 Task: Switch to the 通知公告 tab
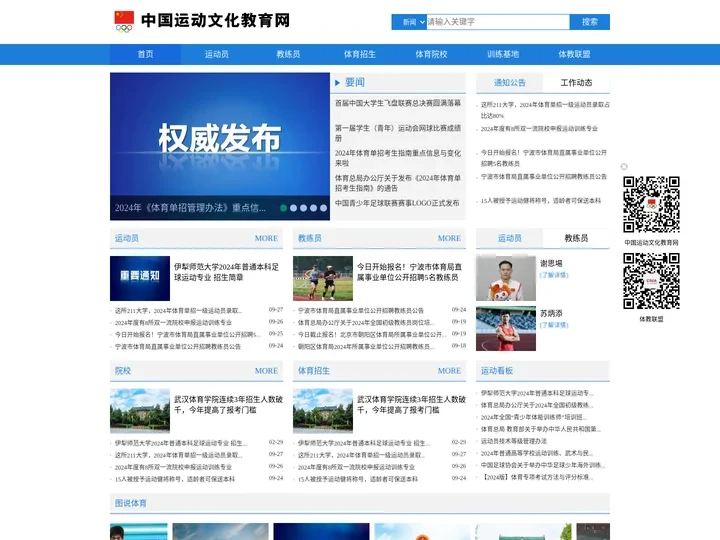pyautogui.click(x=509, y=83)
